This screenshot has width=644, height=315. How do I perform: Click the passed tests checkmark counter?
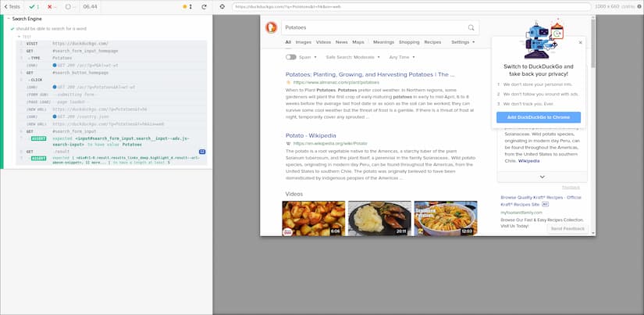click(x=34, y=7)
